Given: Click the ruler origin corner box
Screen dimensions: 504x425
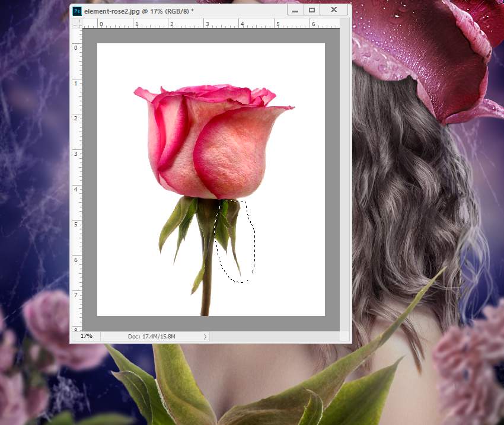Looking at the screenshot, I should [77, 23].
